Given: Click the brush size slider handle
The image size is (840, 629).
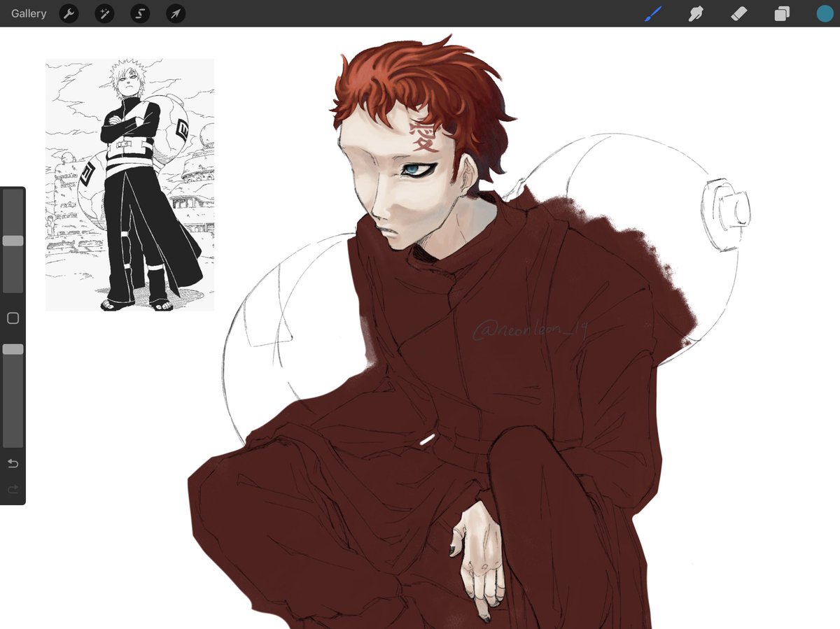Looking at the screenshot, I should (x=13, y=241).
